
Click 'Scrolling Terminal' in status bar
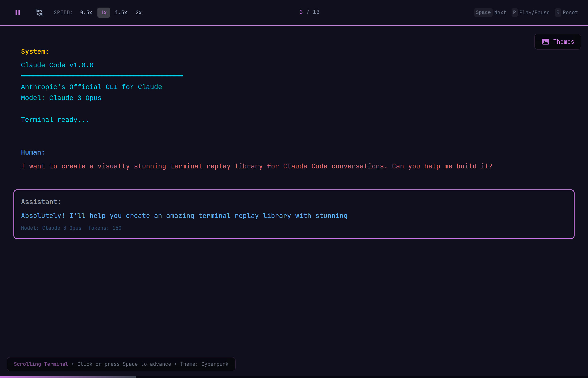click(x=41, y=364)
